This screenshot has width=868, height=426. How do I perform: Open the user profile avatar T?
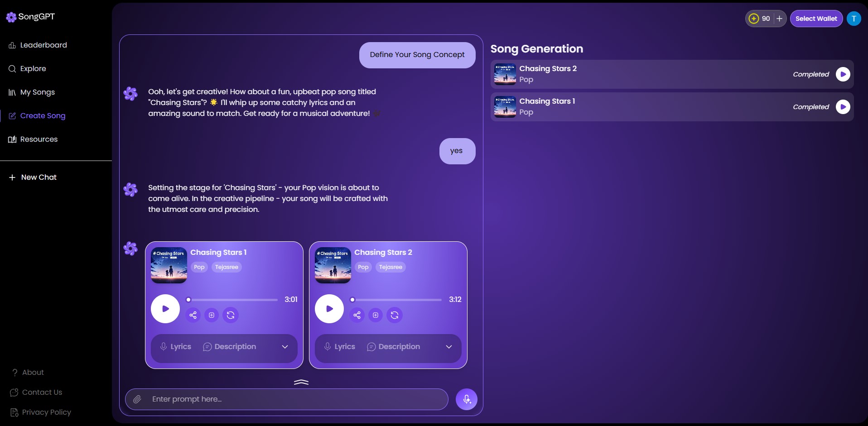854,19
